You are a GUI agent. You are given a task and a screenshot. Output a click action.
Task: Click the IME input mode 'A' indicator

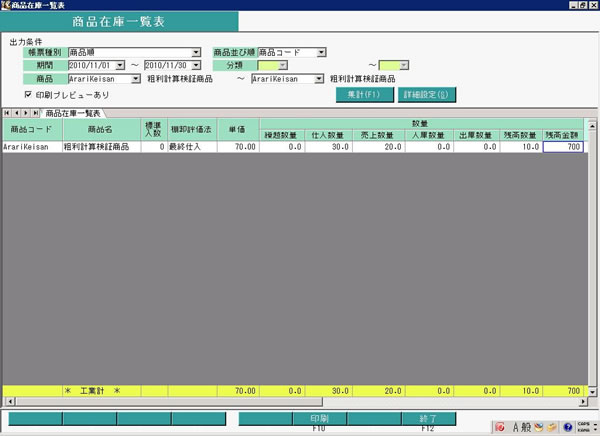(x=516, y=427)
